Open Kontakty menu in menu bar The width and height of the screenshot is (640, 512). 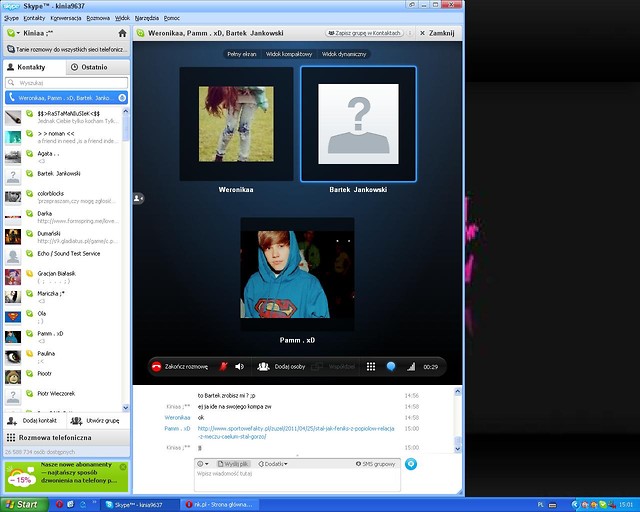pyautogui.click(x=34, y=18)
